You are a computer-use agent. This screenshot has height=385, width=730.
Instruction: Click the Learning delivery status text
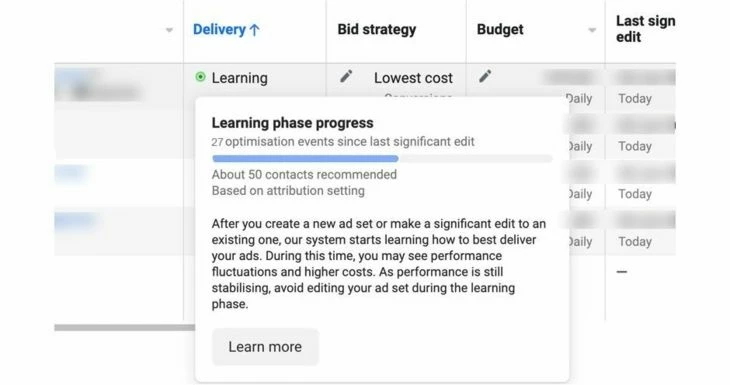(239, 78)
